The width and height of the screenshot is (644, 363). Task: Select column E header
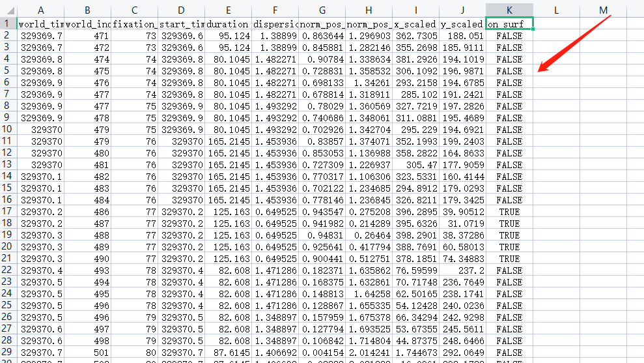pyautogui.click(x=228, y=10)
